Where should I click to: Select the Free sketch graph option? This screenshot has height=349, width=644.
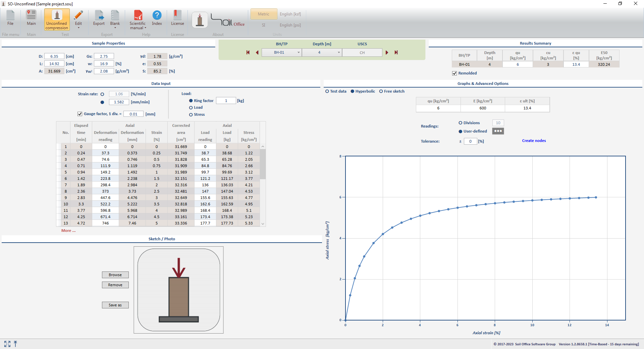click(381, 91)
